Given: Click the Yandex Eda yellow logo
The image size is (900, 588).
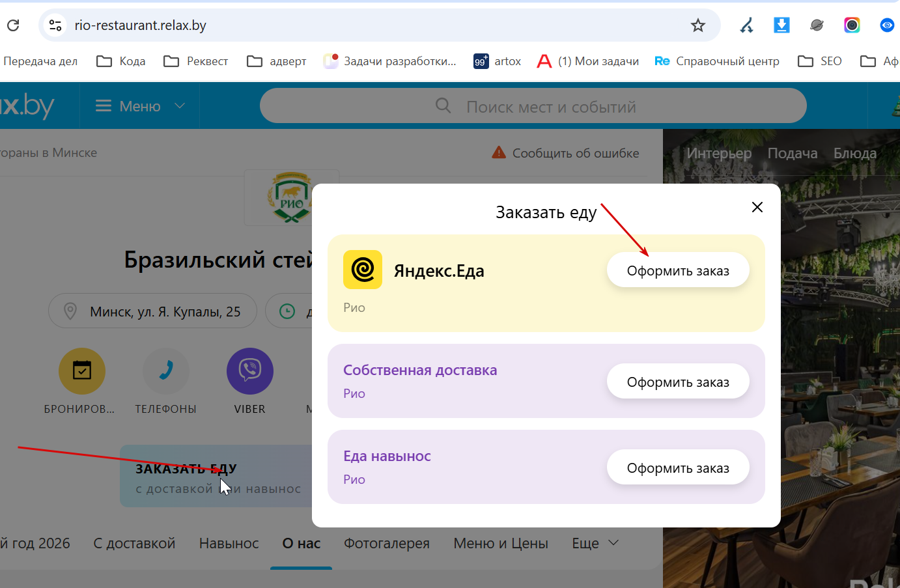Looking at the screenshot, I should tap(363, 270).
